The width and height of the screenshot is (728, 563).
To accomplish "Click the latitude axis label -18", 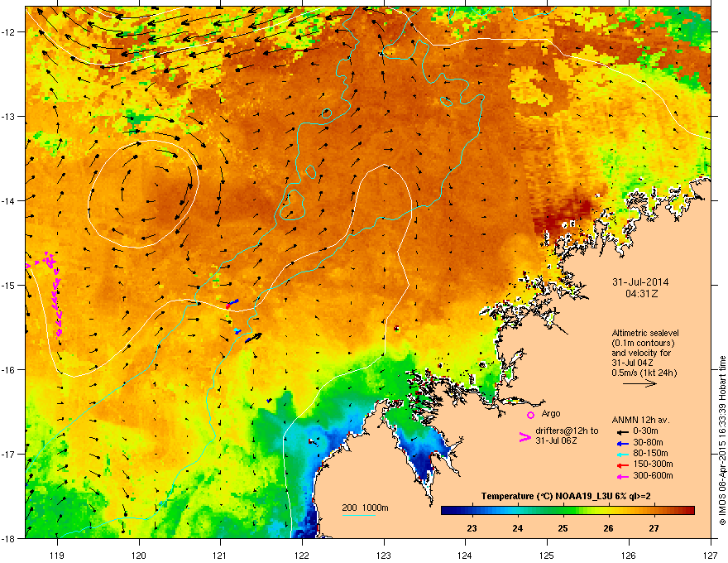I will 8,538.
